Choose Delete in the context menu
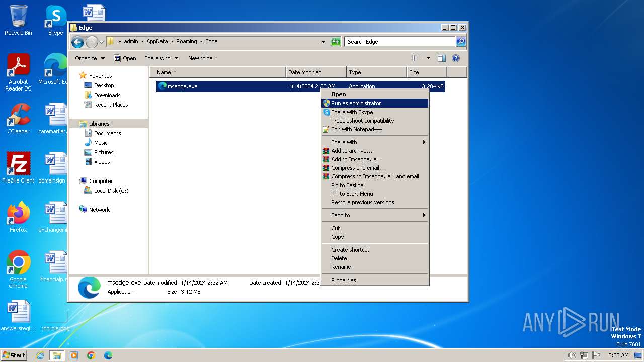 (375, 258)
